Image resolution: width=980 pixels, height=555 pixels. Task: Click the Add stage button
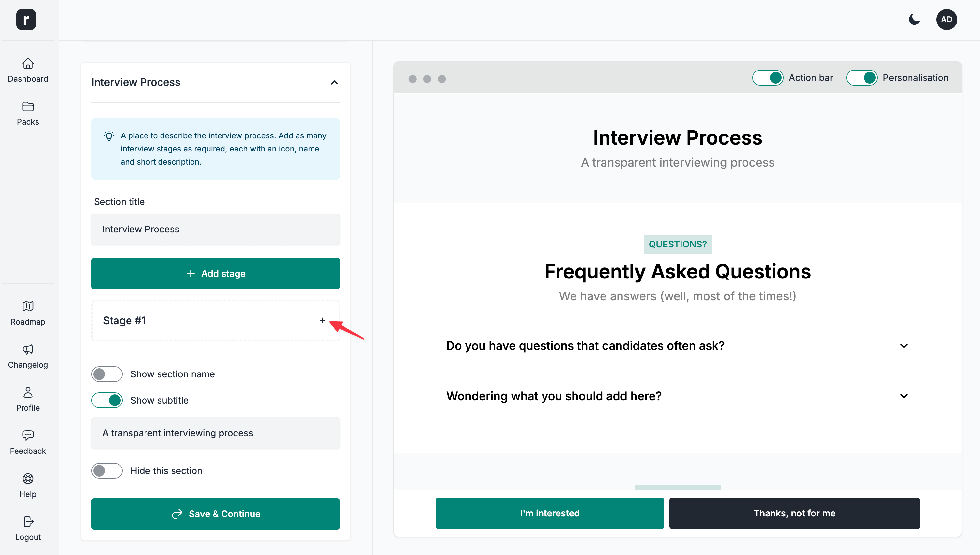coord(215,273)
